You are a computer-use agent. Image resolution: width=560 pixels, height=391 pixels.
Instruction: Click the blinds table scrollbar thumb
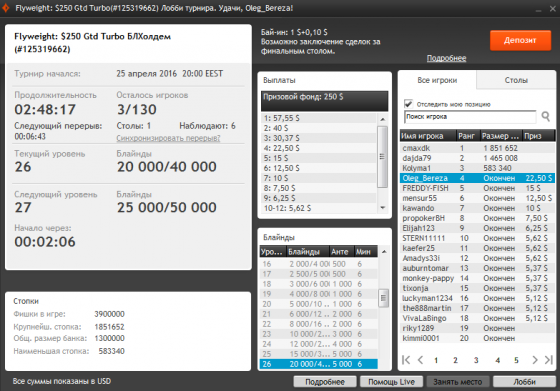[x=383, y=298]
